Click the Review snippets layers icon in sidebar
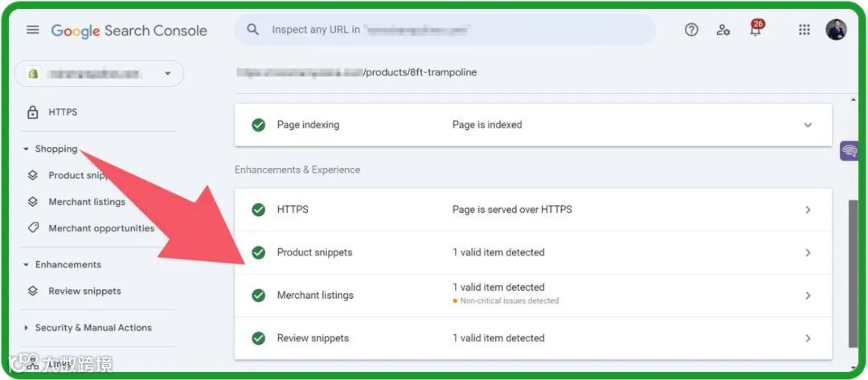The height and width of the screenshot is (380, 868). (x=33, y=291)
